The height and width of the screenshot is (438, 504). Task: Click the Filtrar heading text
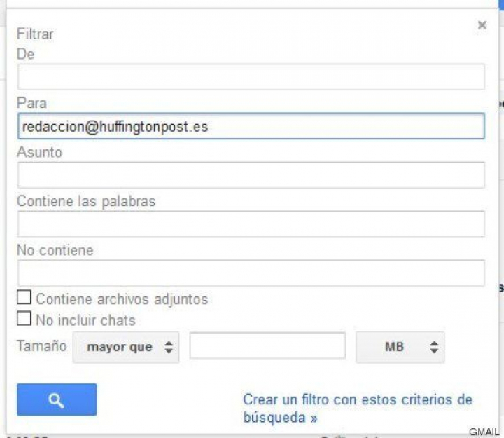tap(35, 34)
